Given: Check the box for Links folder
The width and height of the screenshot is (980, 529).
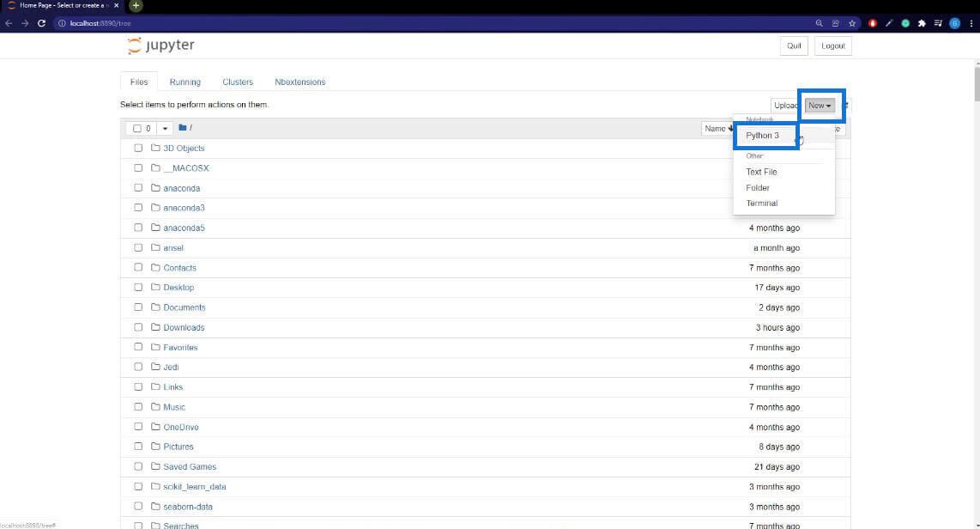Looking at the screenshot, I should [x=138, y=387].
